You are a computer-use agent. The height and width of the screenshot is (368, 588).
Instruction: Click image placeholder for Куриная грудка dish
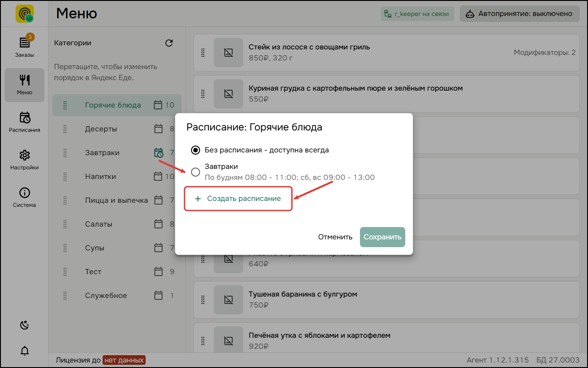click(x=229, y=93)
